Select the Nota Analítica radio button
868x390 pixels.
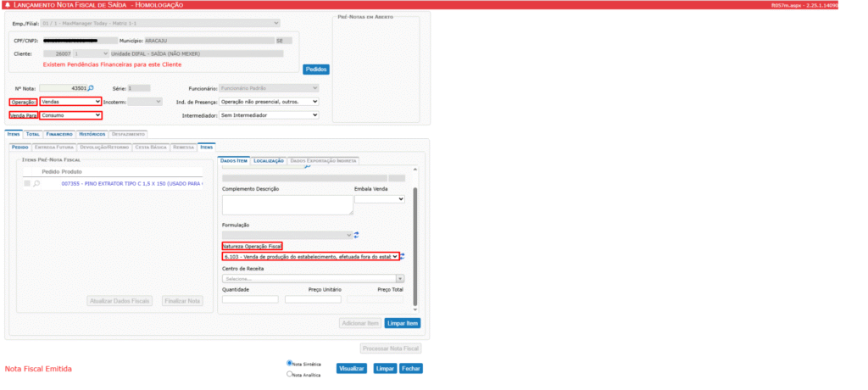coord(290,373)
